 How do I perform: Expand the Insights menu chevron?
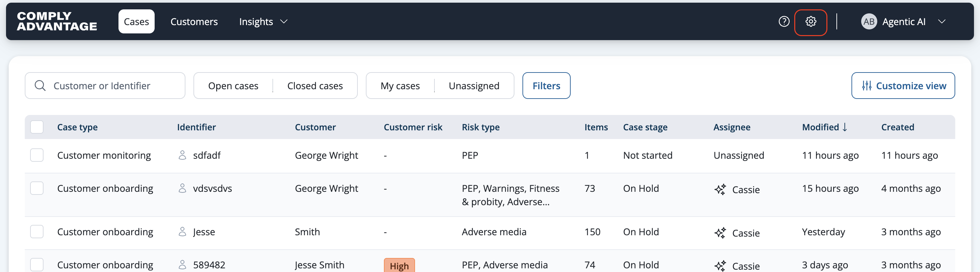click(284, 22)
